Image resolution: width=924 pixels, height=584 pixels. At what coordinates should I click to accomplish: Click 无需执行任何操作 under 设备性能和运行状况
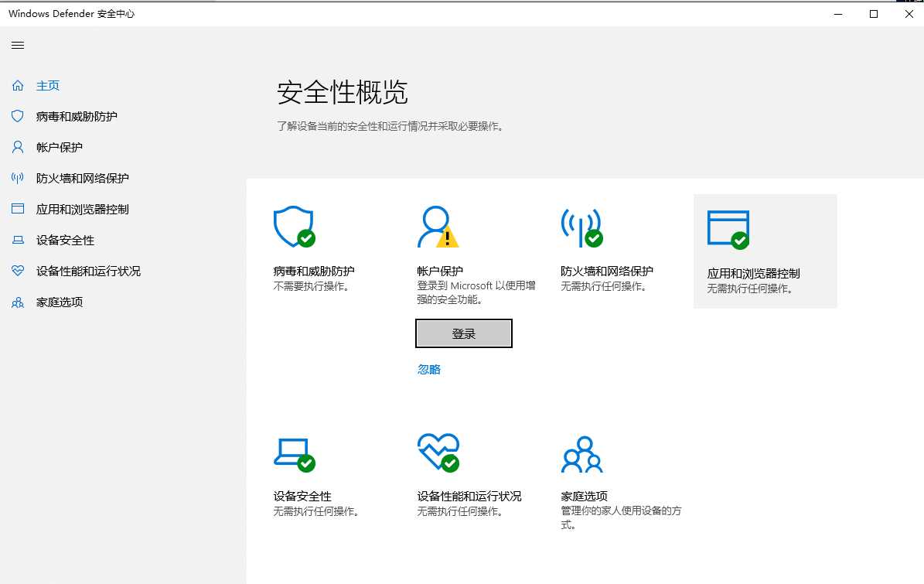coord(460,511)
